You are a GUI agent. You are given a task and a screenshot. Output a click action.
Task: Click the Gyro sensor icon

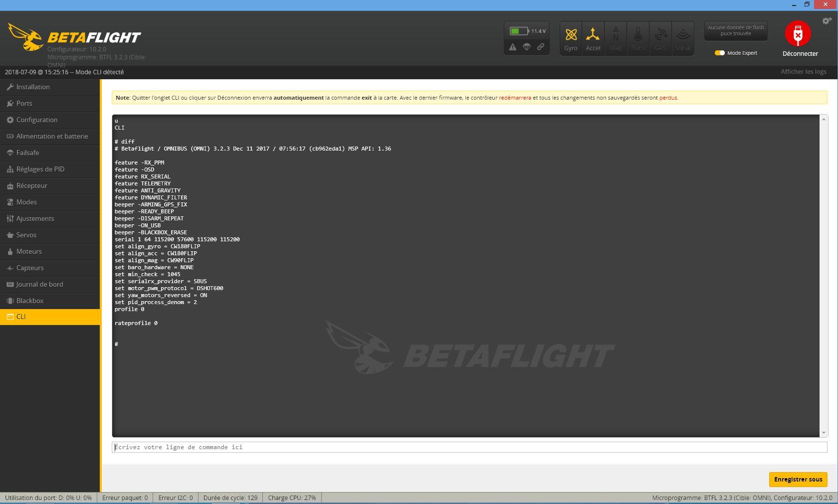click(571, 35)
